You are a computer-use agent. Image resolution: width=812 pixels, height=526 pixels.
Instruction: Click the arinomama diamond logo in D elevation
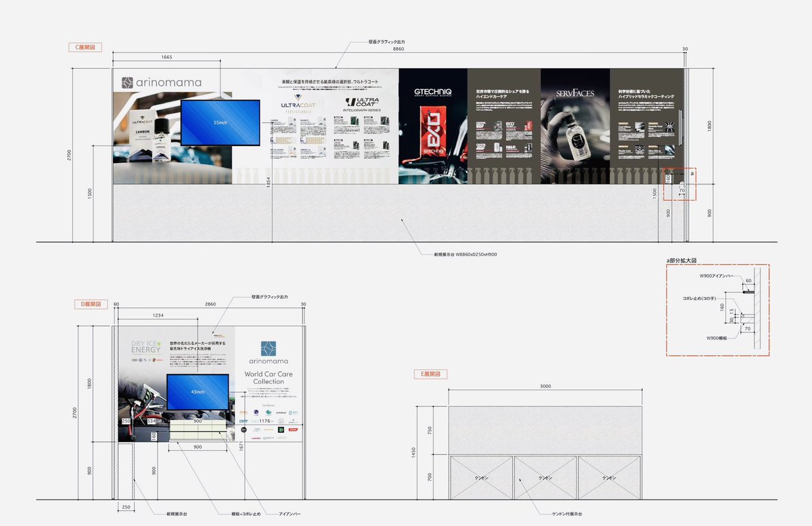[x=269, y=348]
